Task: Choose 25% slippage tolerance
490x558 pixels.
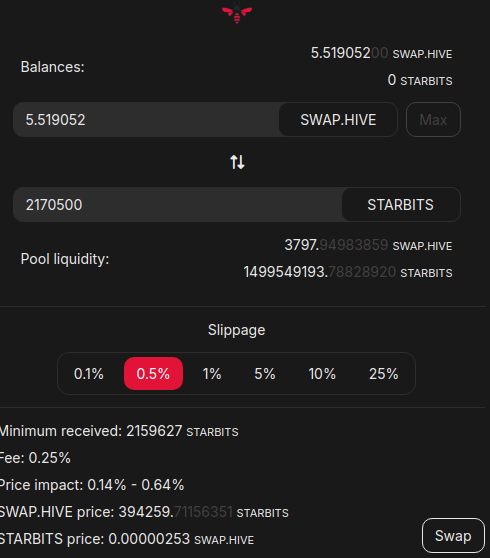Action: coord(384,374)
